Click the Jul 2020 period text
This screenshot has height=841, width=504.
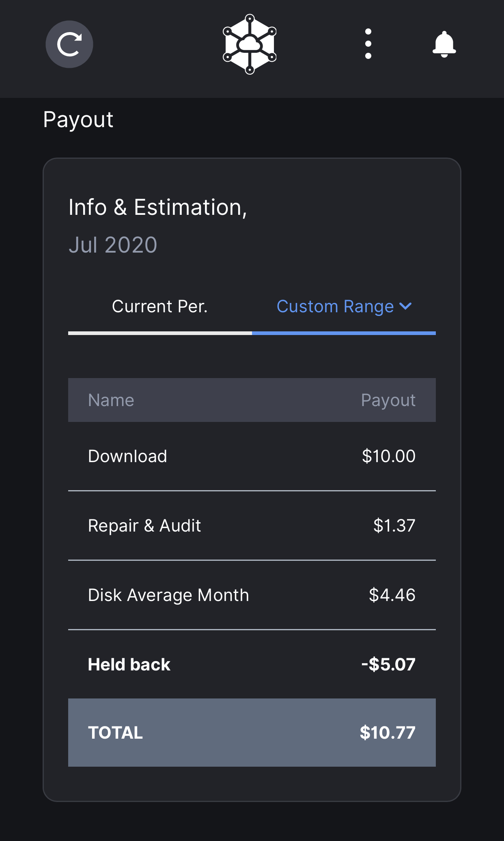click(113, 245)
